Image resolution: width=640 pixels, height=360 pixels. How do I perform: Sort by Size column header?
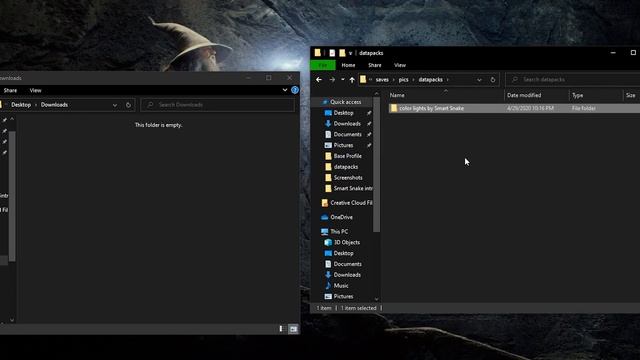point(631,95)
